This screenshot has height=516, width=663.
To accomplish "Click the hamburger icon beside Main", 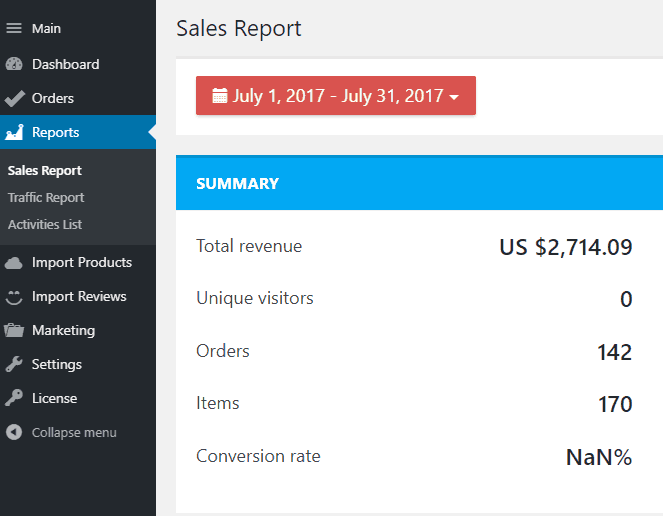I will coord(14,29).
